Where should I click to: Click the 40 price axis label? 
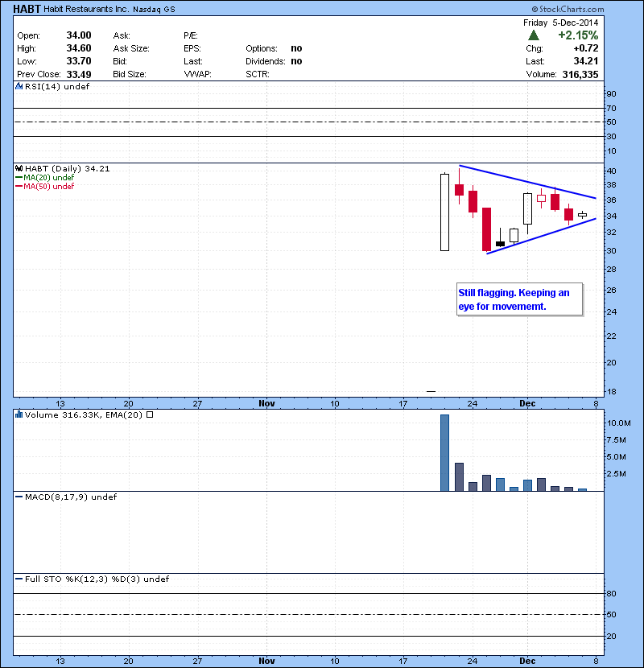coord(611,171)
